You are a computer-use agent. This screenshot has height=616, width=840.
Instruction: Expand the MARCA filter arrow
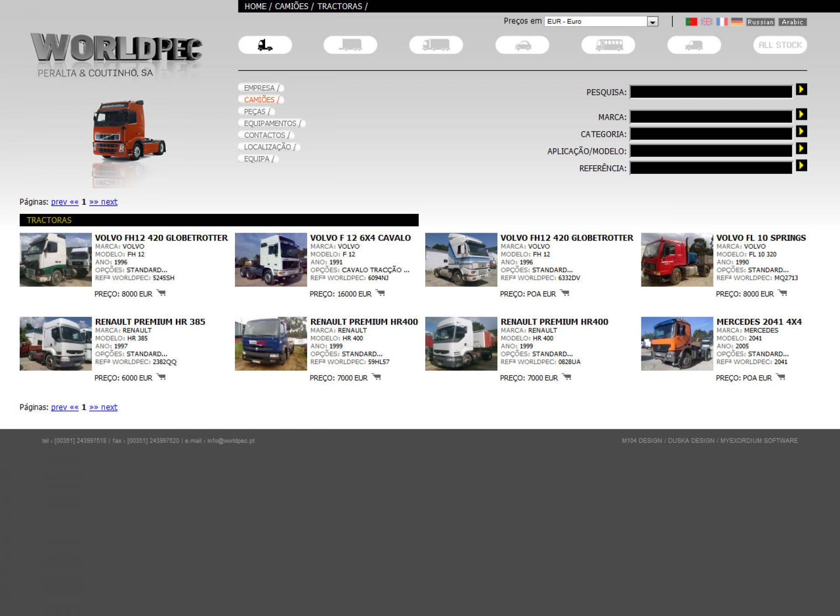tap(801, 115)
